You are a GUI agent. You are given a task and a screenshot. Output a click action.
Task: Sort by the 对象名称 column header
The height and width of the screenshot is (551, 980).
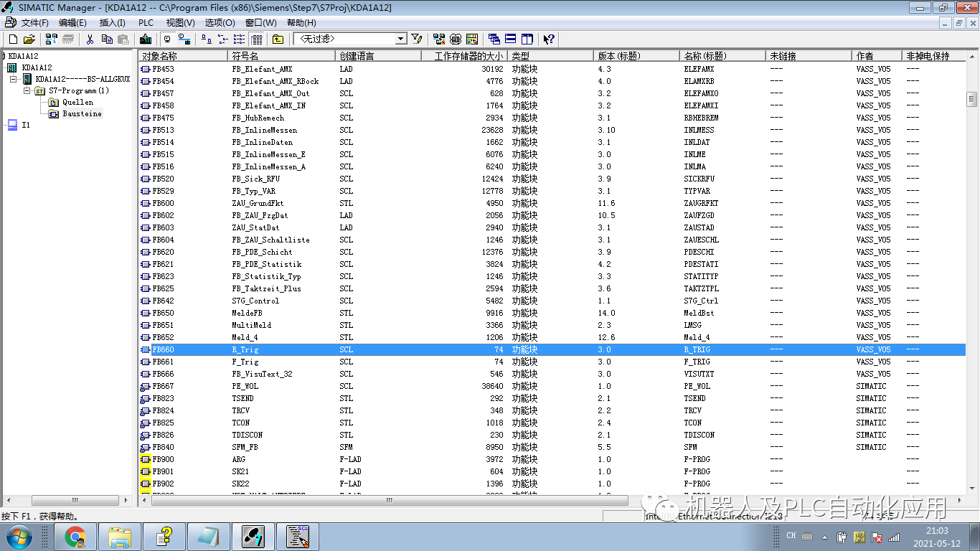pyautogui.click(x=183, y=56)
